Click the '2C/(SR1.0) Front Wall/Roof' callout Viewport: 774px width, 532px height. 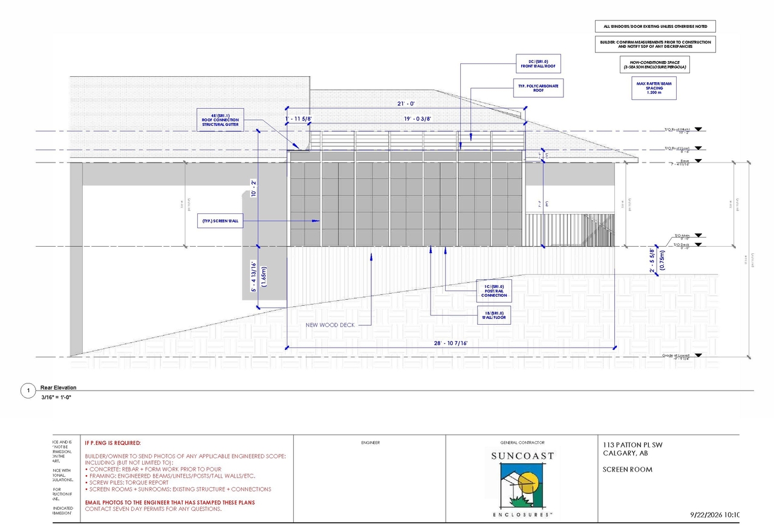538,63
